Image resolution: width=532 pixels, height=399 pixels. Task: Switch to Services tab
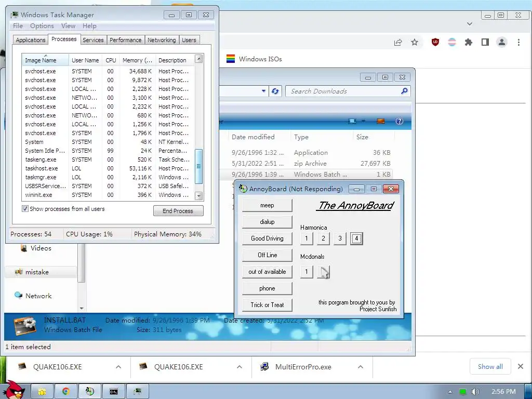(x=93, y=40)
